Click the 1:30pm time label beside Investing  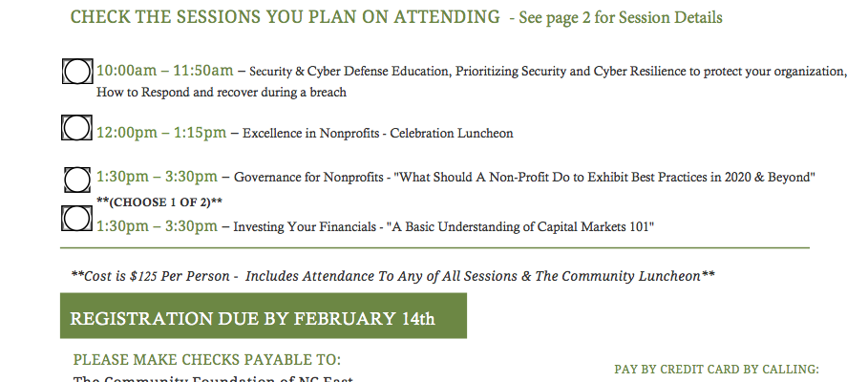(157, 226)
